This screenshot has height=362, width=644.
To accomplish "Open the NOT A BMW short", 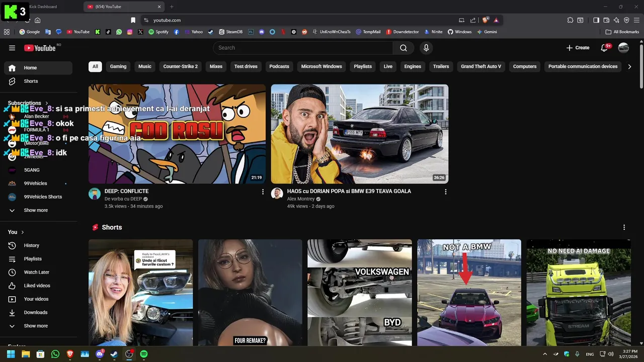I will point(469,293).
